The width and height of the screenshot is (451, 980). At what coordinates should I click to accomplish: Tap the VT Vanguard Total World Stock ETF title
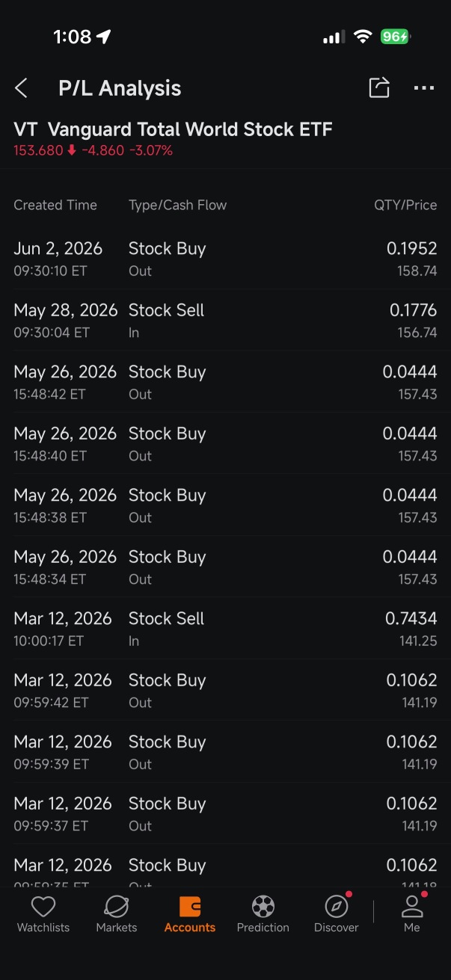tap(173, 129)
